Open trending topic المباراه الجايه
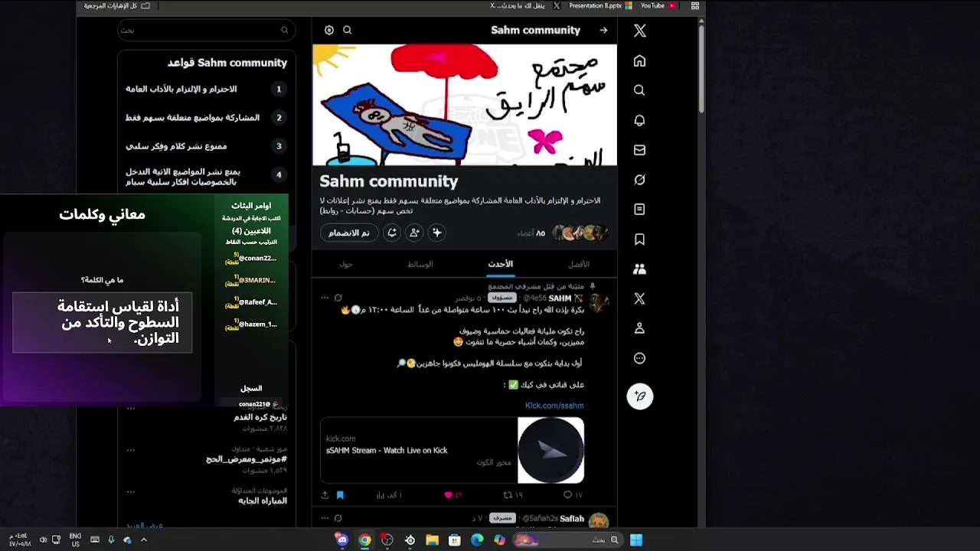 263,500
